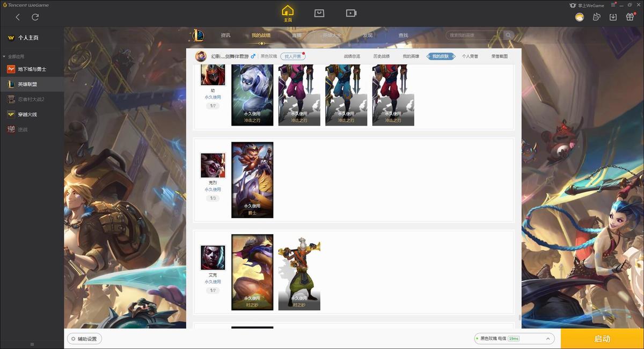Screen dimensions: 644x349
Task: Click the sidebar collapse handle at the bottom left
Action: [32, 344]
